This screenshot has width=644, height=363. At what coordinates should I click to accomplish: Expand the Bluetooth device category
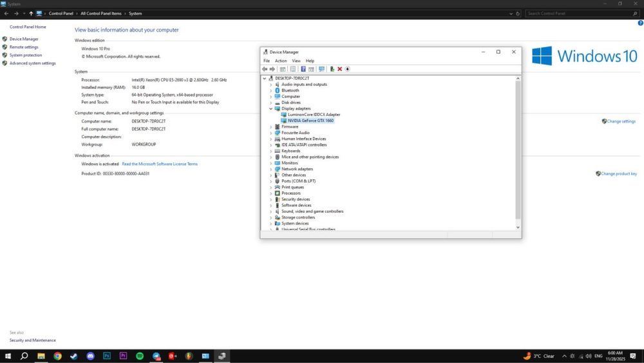coord(270,91)
